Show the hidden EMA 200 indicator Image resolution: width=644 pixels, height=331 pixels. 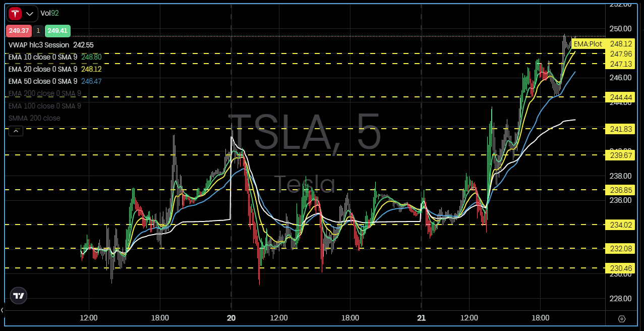pyautogui.click(x=44, y=93)
